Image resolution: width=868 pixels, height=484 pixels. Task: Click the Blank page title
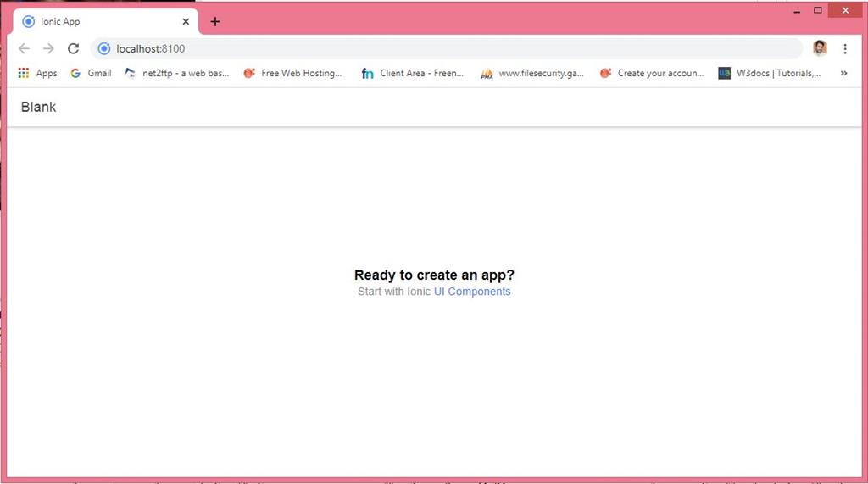click(x=38, y=107)
